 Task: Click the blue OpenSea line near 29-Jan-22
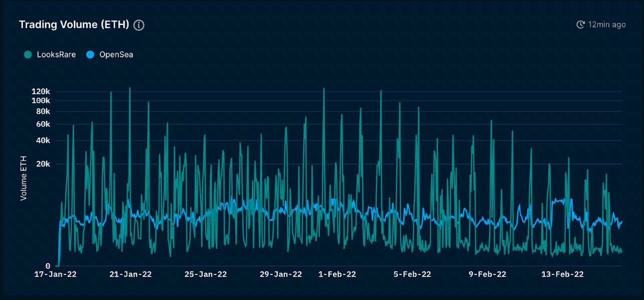pos(281,210)
